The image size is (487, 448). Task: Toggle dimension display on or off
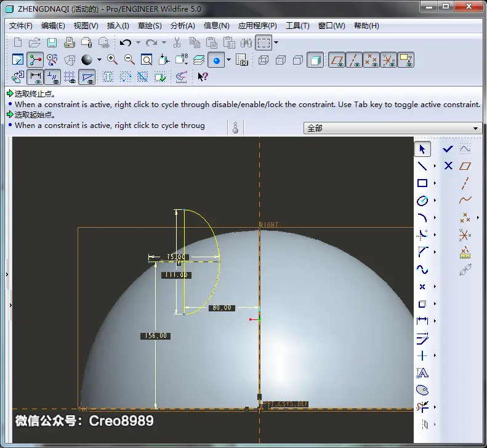[x=35, y=77]
